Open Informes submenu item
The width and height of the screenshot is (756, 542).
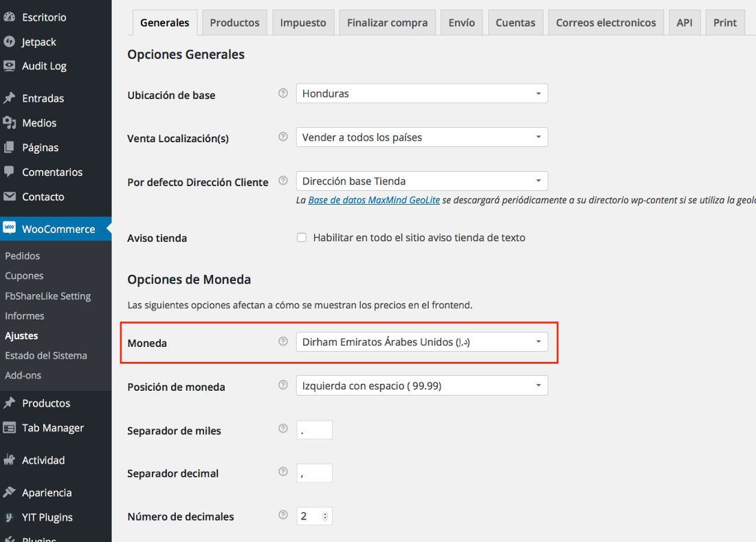[25, 316]
